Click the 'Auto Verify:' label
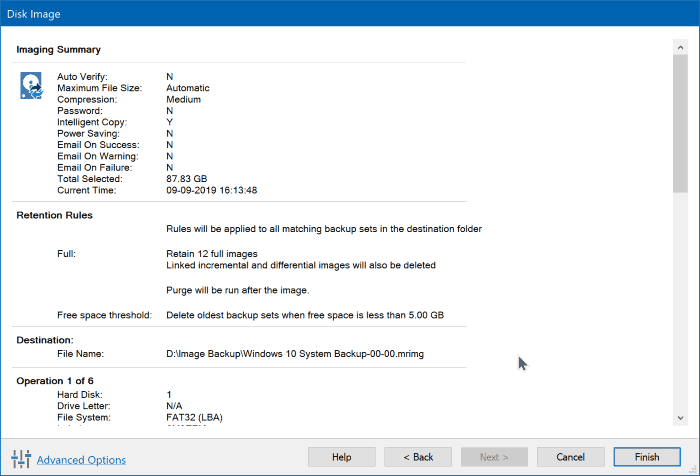Image resolution: width=700 pixels, height=476 pixels. pyautogui.click(x=82, y=77)
